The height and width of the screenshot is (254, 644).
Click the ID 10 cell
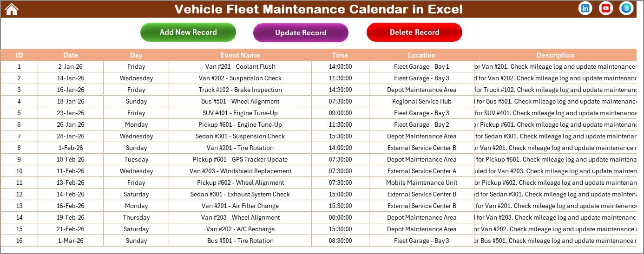pyautogui.click(x=19, y=171)
